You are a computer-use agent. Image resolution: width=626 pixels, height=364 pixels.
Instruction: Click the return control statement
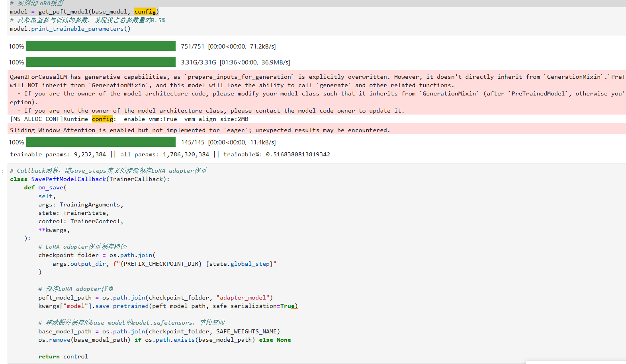(63, 356)
